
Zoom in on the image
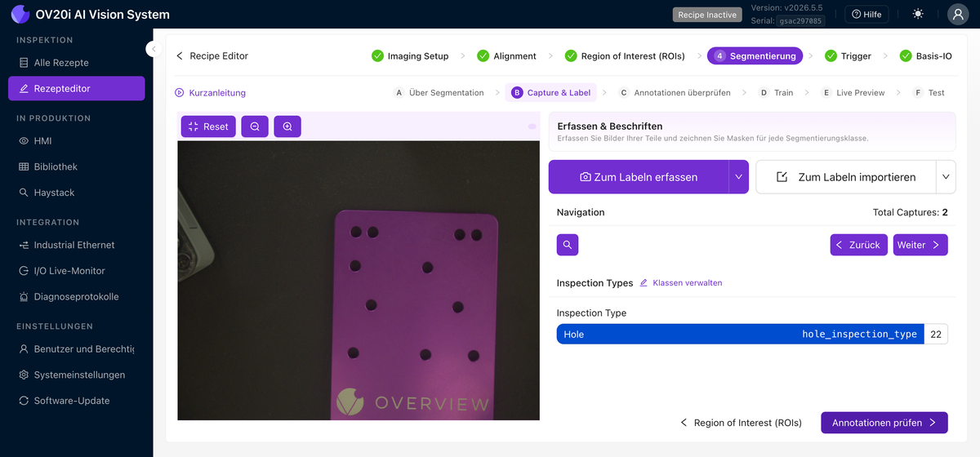click(x=287, y=126)
